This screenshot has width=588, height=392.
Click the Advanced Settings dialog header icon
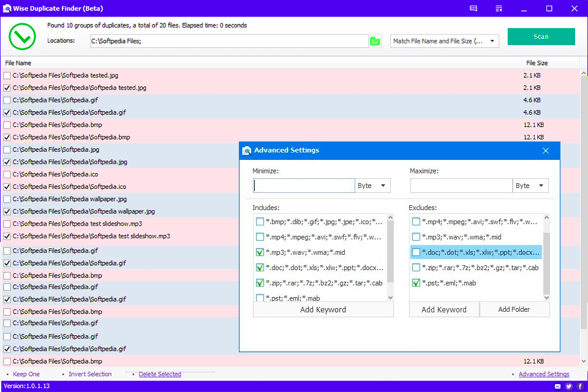[246, 150]
